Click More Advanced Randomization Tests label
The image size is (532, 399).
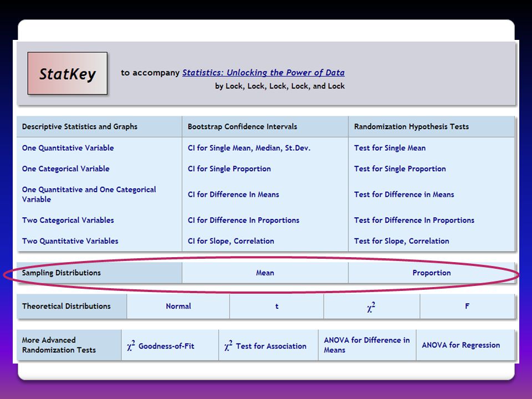coord(59,345)
